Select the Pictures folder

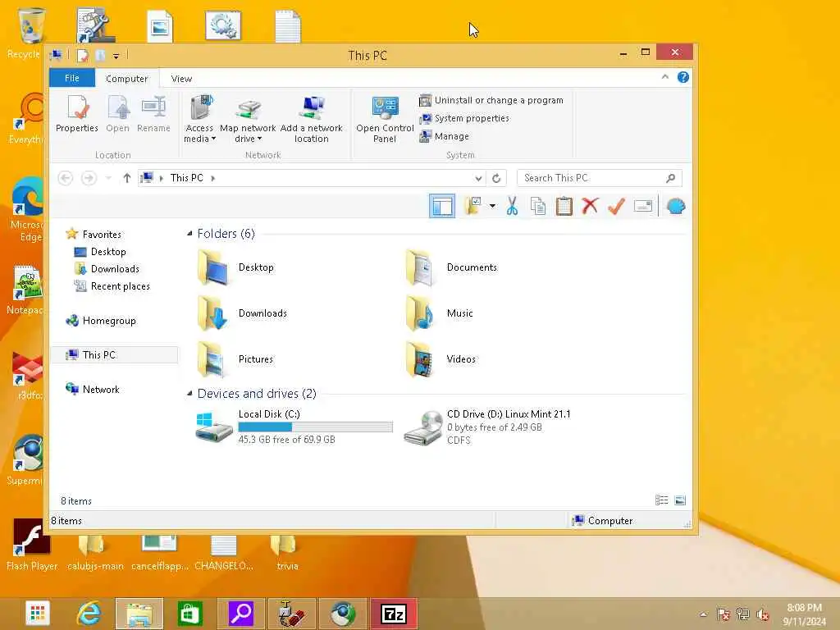coord(235,359)
